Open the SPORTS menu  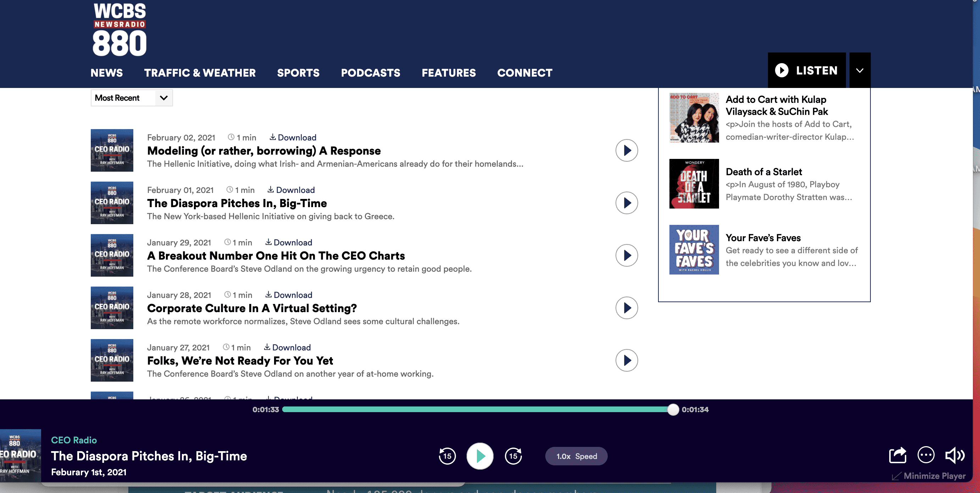pyautogui.click(x=298, y=73)
